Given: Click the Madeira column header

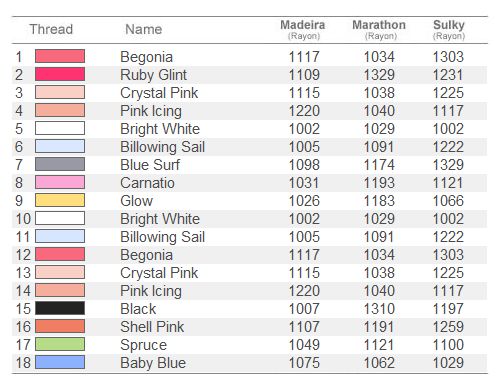Looking at the screenshot, I should [x=303, y=29].
